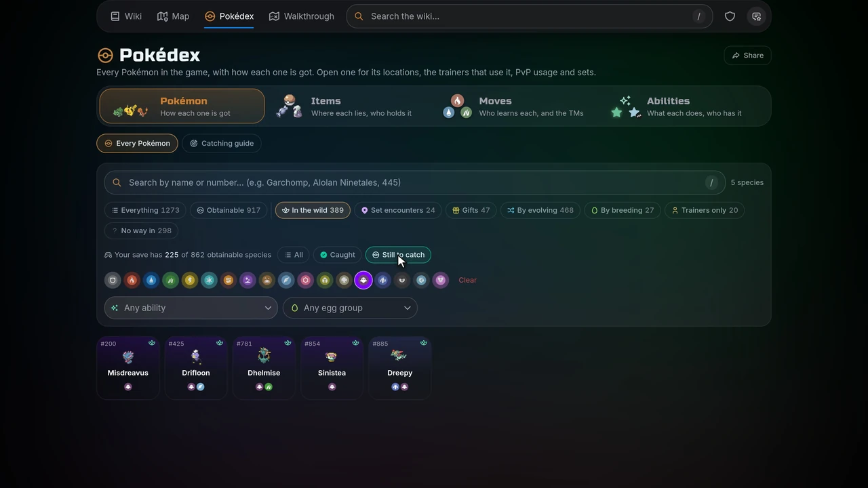
Task: Filter by Electric type icon
Action: click(190, 280)
